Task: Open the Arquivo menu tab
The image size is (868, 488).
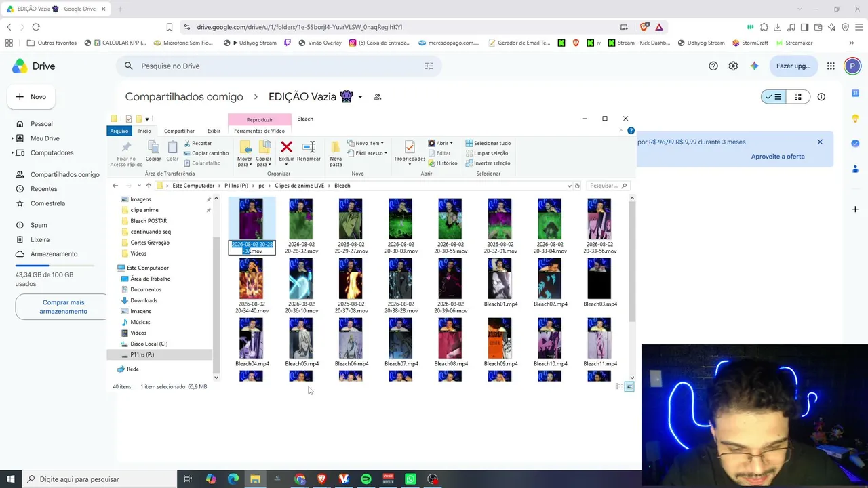Action: [x=119, y=131]
